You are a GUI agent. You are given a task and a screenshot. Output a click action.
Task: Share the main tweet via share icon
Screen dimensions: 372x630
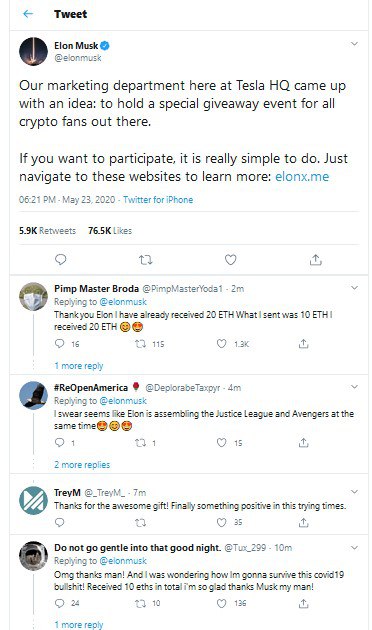(315, 260)
